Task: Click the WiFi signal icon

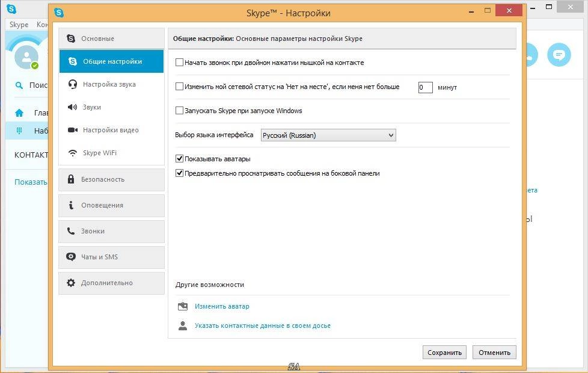Action: 73,153
